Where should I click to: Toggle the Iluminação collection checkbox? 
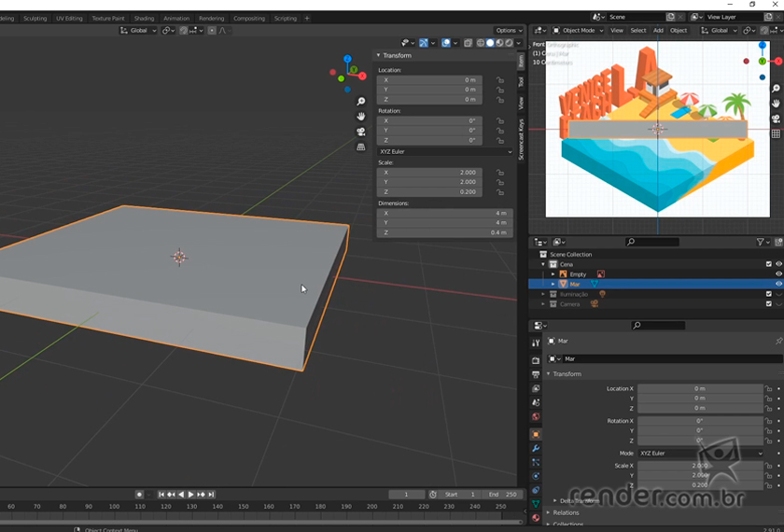pyautogui.click(x=769, y=294)
